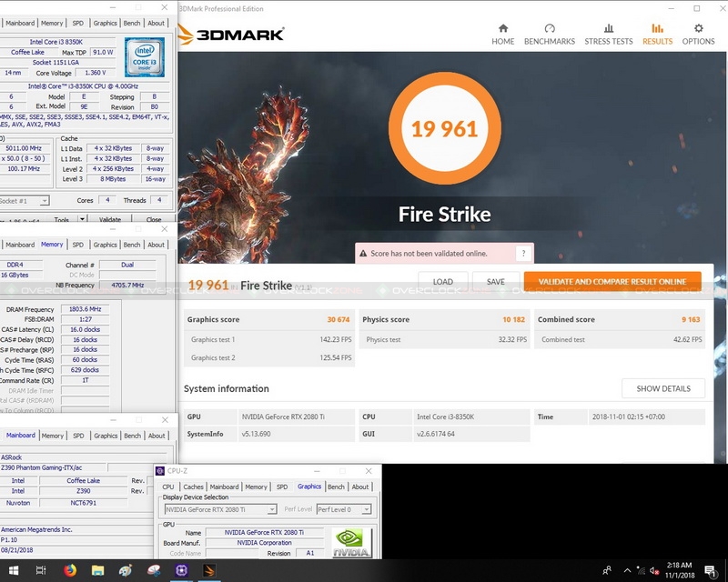Click the muted volume tray icon
Screen dimensions: 728x582
654,570
